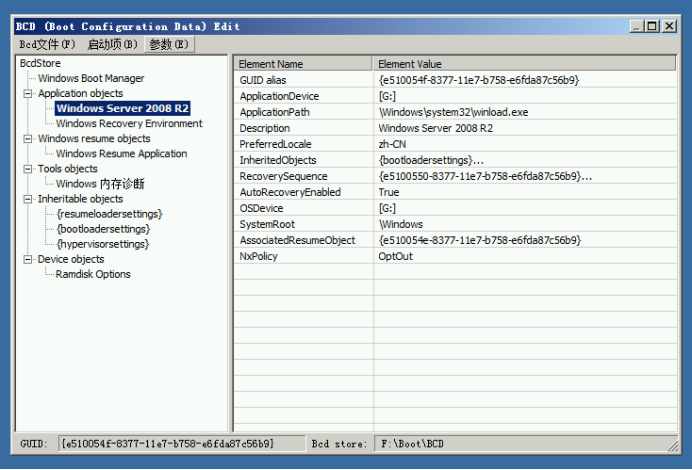Open the 参数(E) menu

(x=169, y=44)
